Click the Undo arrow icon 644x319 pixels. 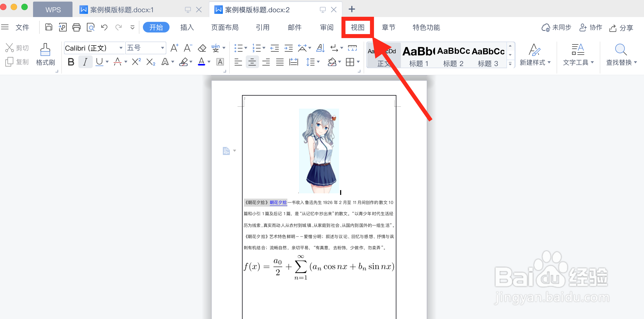[x=104, y=27]
